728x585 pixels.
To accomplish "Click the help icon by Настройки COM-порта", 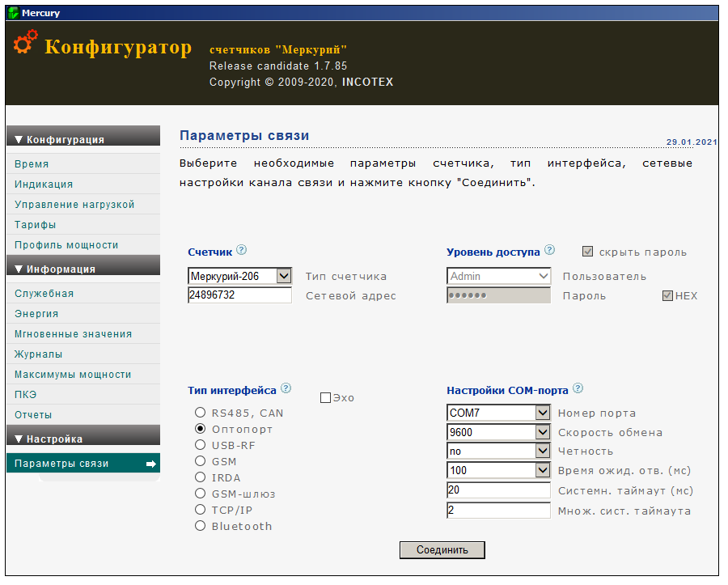I will pos(578,388).
